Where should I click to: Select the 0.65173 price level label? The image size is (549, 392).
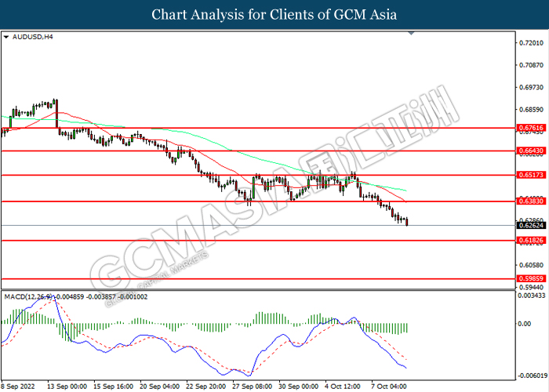531,175
